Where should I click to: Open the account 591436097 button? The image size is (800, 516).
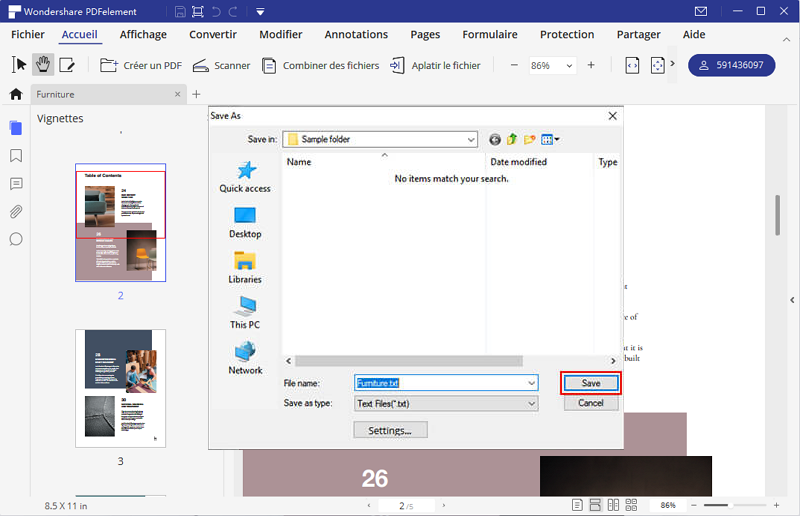tap(732, 65)
